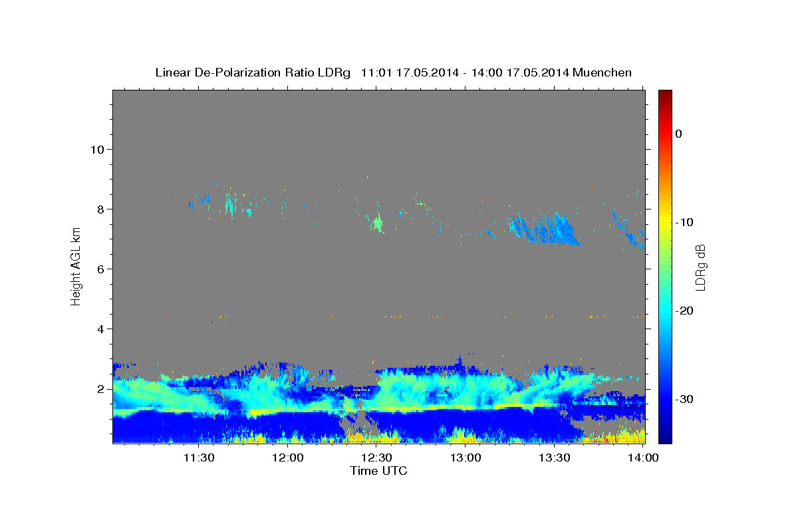
Task: Click the 'Height AGL km' axis label
Action: pyautogui.click(x=76, y=266)
